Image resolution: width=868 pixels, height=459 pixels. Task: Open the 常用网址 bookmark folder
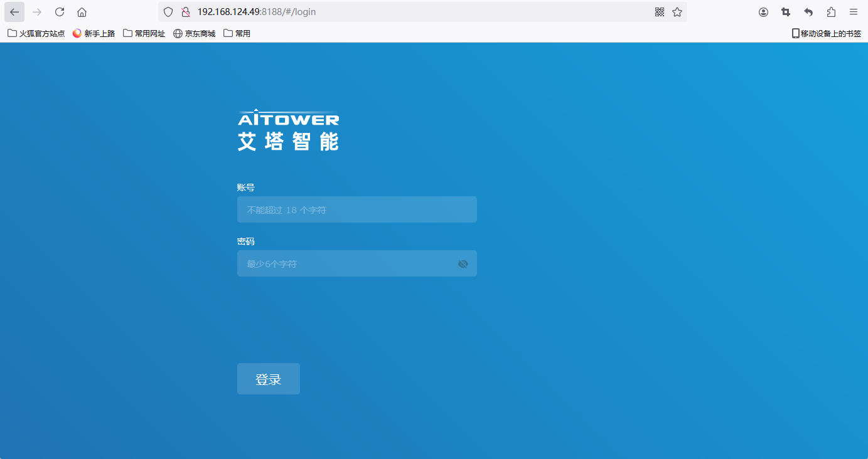144,33
